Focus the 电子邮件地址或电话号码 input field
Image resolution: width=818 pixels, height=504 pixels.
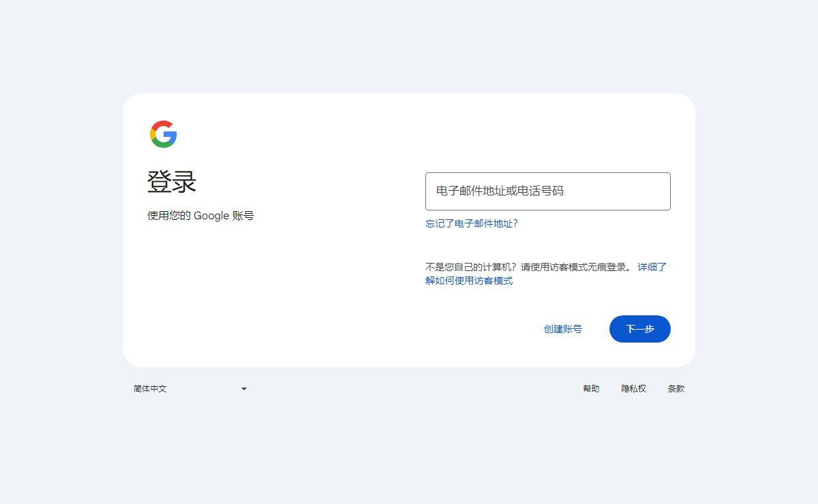(x=548, y=191)
